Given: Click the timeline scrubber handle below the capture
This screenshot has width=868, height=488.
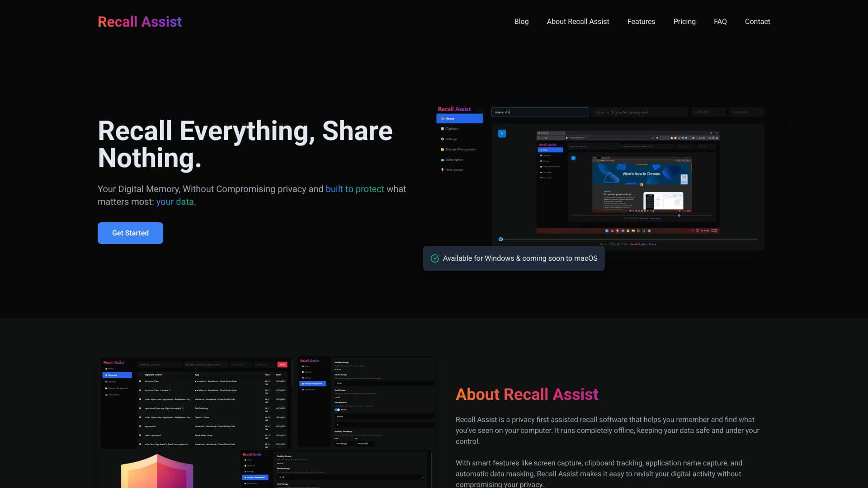Looking at the screenshot, I should click(x=500, y=239).
